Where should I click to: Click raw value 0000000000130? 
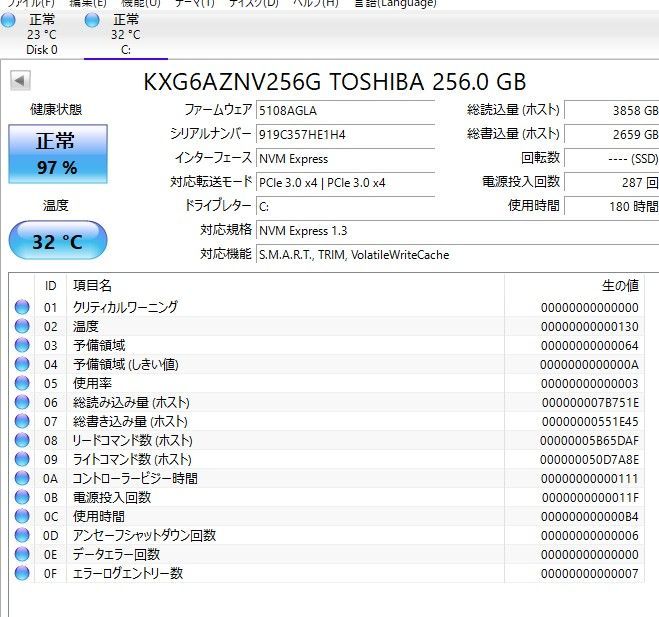[x=590, y=327]
